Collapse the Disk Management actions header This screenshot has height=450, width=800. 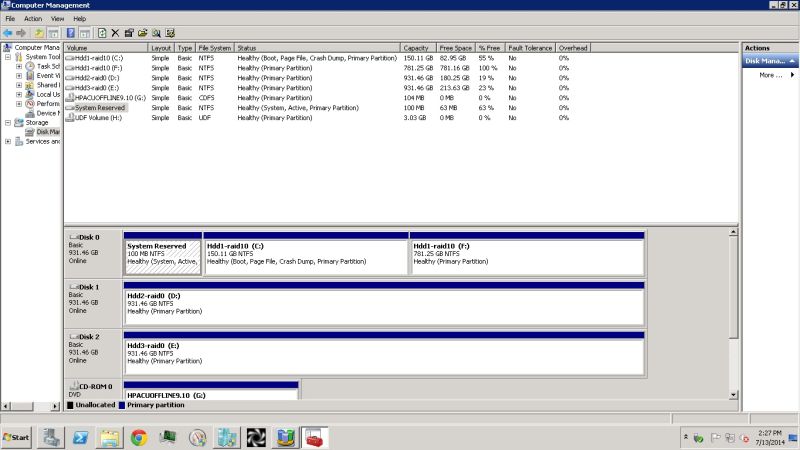tap(792, 61)
